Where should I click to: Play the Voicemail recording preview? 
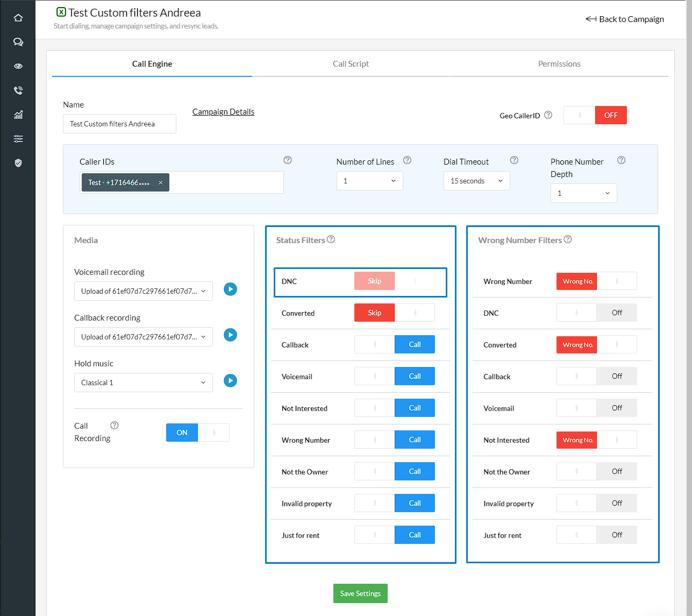point(230,289)
